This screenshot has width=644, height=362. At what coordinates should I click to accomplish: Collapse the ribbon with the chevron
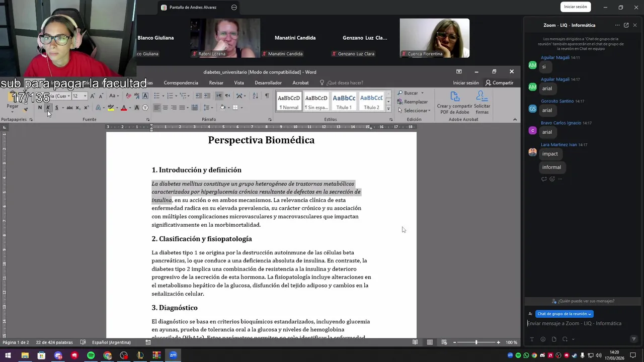click(515, 119)
